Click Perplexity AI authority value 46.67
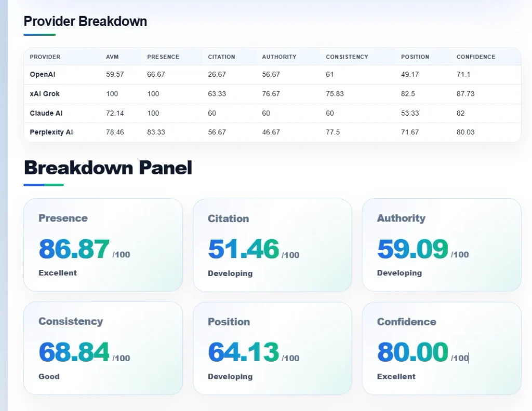The height and width of the screenshot is (411, 532). click(271, 132)
